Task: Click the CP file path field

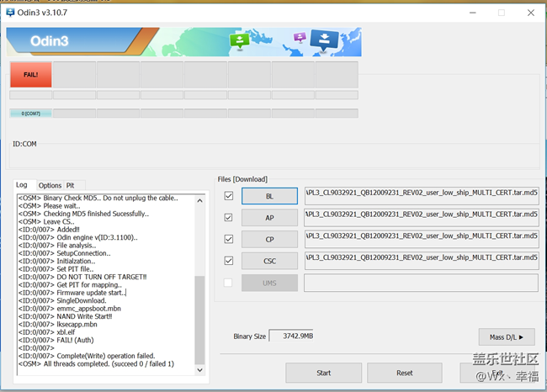Action: tap(422, 239)
